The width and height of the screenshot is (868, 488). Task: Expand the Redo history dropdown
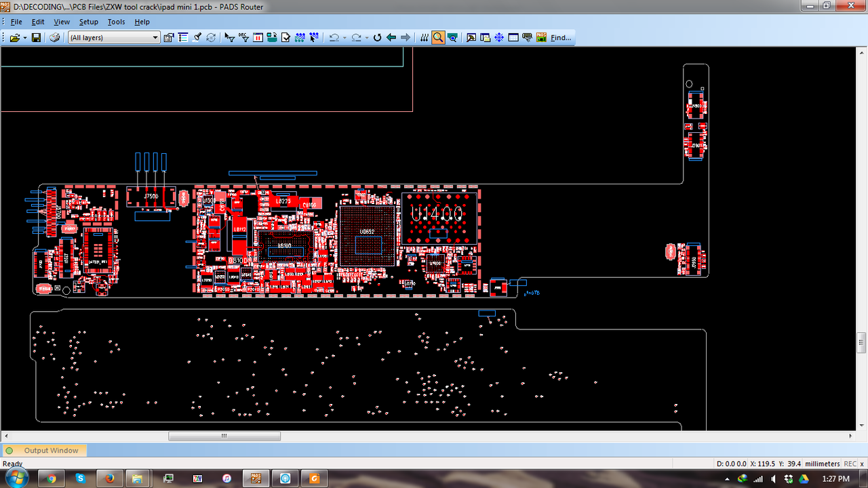pyautogui.click(x=366, y=37)
